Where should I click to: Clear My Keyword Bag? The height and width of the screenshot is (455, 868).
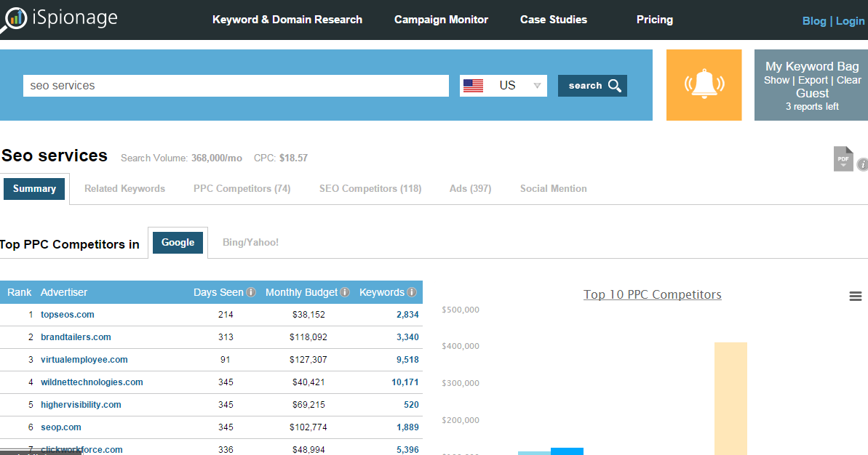(849, 80)
